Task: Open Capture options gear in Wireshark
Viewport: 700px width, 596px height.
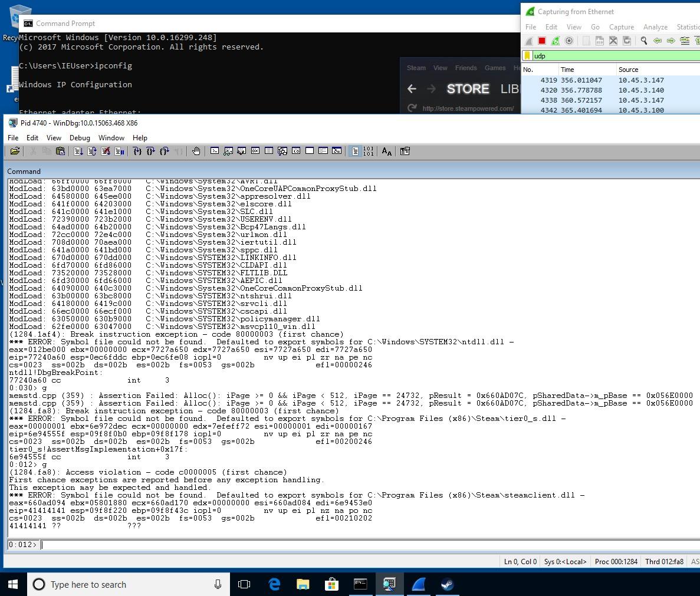Action: point(569,41)
